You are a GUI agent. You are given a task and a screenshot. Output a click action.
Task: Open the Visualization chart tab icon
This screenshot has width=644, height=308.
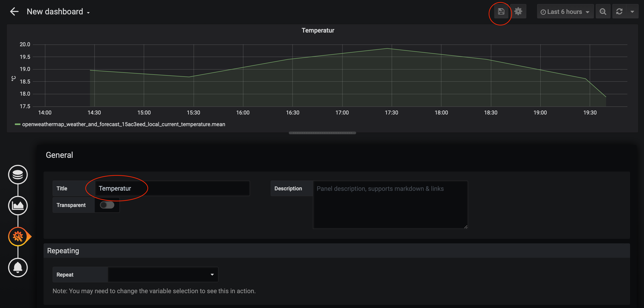click(18, 205)
